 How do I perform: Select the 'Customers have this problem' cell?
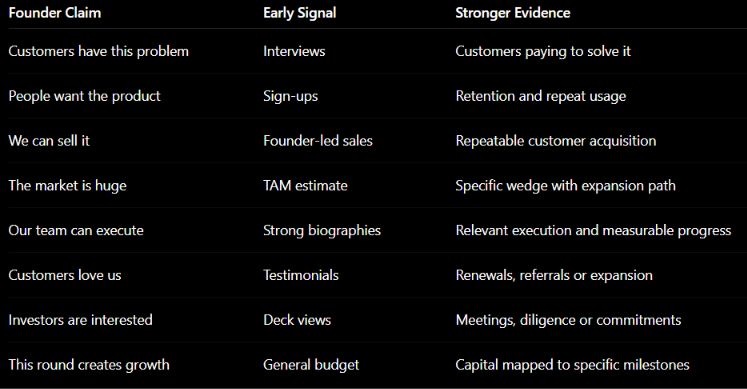click(x=99, y=51)
